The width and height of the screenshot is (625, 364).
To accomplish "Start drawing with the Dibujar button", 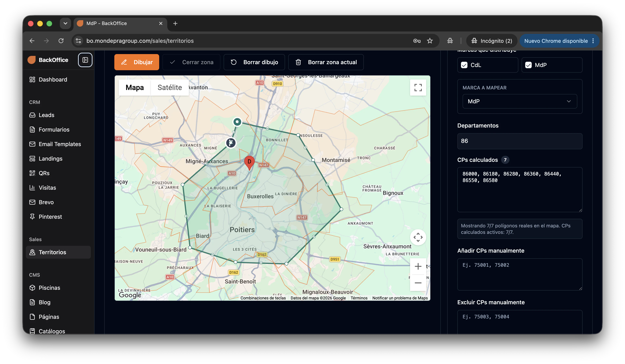I will tap(137, 62).
